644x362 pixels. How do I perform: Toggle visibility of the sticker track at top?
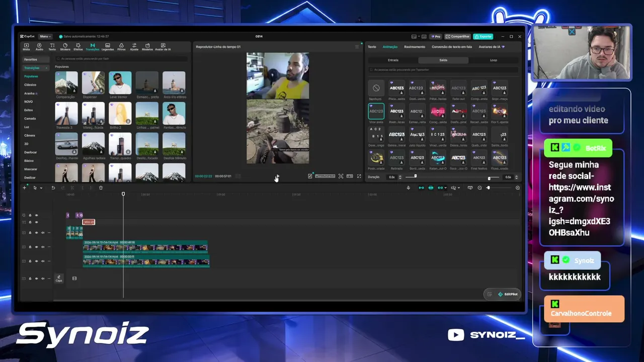pyautogui.click(x=36, y=215)
